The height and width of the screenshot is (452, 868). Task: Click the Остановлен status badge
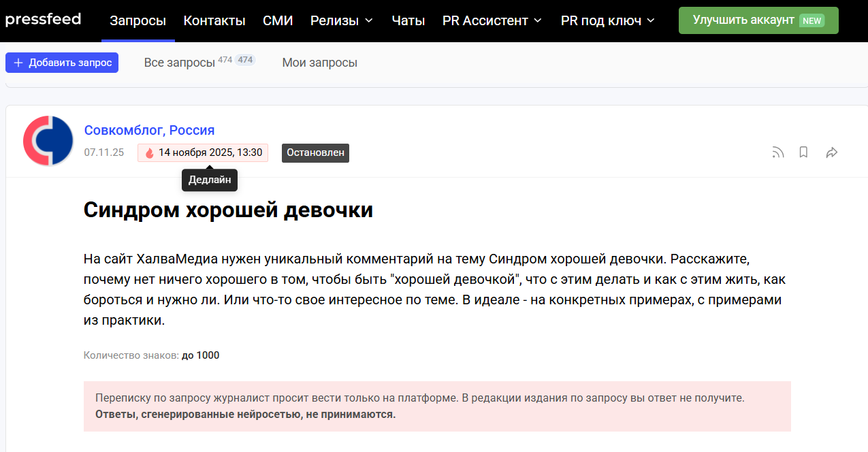coord(315,153)
